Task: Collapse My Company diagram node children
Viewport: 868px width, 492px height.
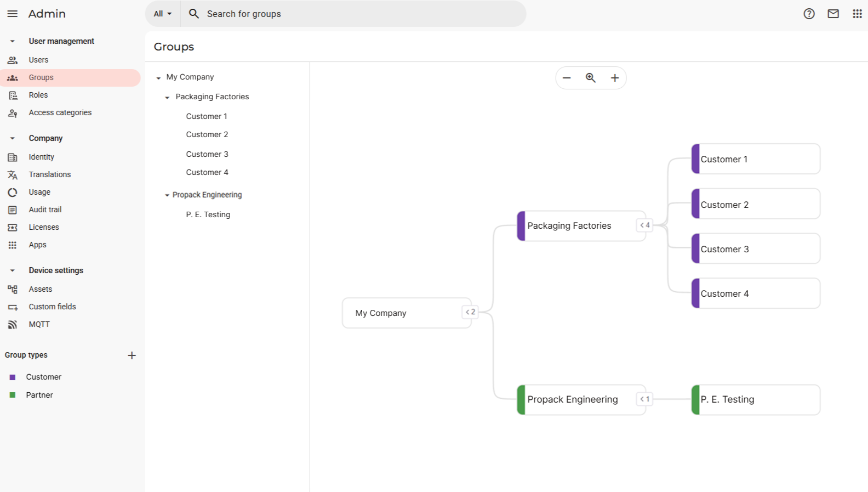Action: point(470,312)
